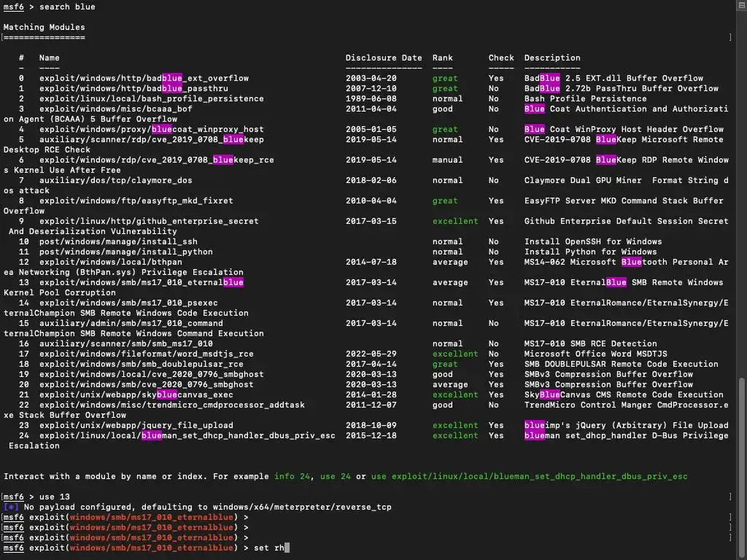Click the 'Name' column header
747x560 pixels.
[x=49, y=58]
